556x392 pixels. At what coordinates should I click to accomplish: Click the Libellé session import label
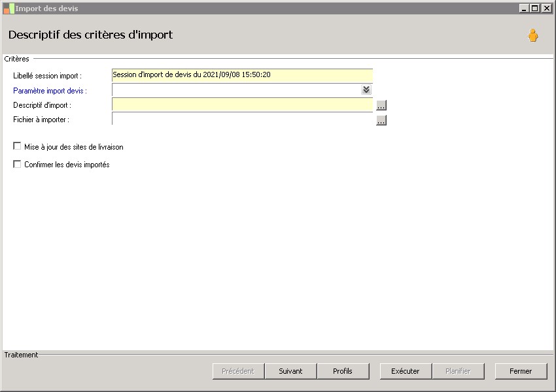pyautogui.click(x=47, y=76)
